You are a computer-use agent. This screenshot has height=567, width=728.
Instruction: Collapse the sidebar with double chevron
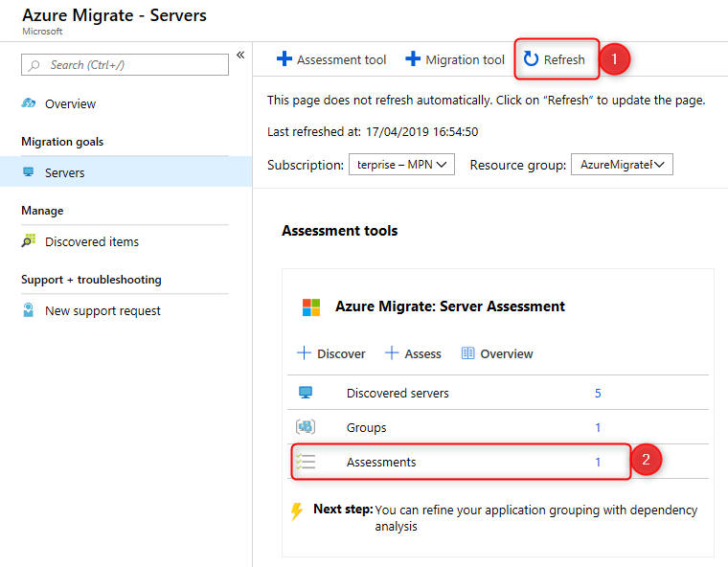tap(240, 56)
